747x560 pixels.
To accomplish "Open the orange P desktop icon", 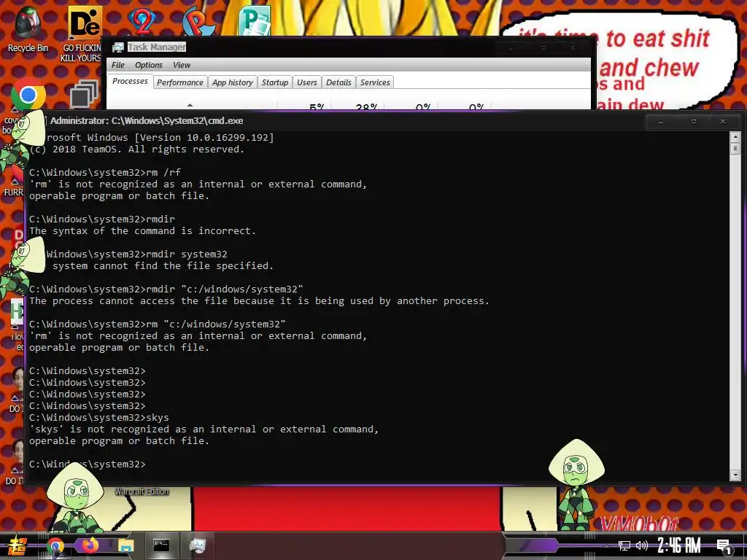I will pos(198,21).
